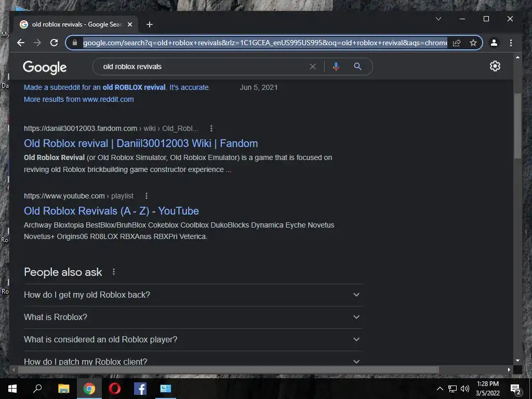
Task: Click the fandom.com breadcrumb URL text
Action: tap(111, 129)
